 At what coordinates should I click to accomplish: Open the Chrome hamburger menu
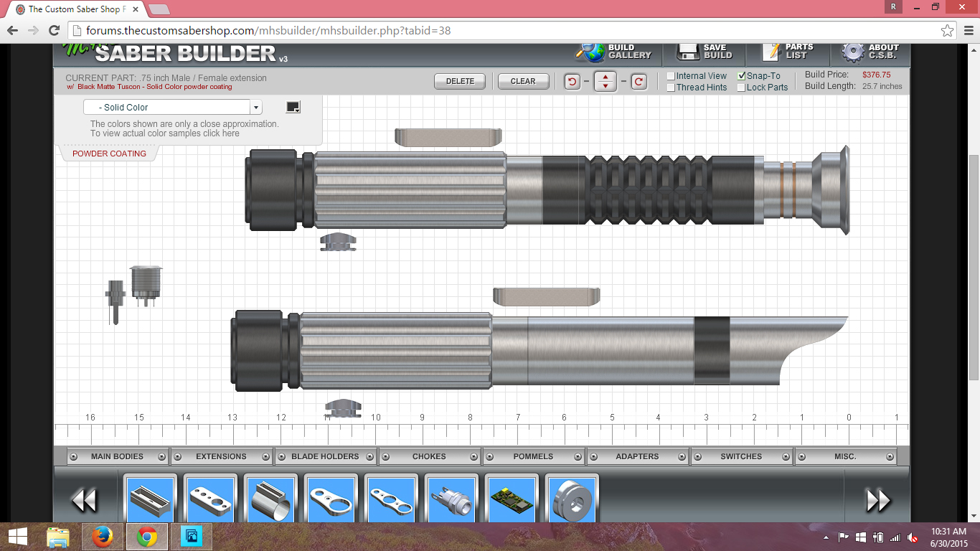[x=967, y=31]
